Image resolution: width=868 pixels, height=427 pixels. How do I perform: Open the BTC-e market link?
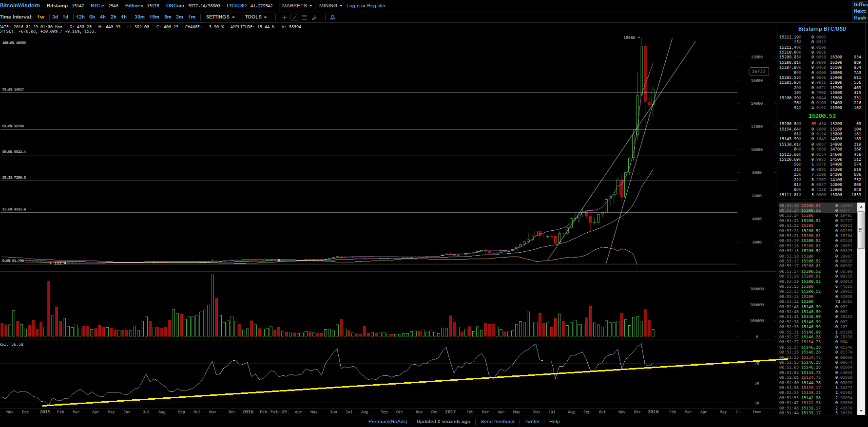[97, 6]
